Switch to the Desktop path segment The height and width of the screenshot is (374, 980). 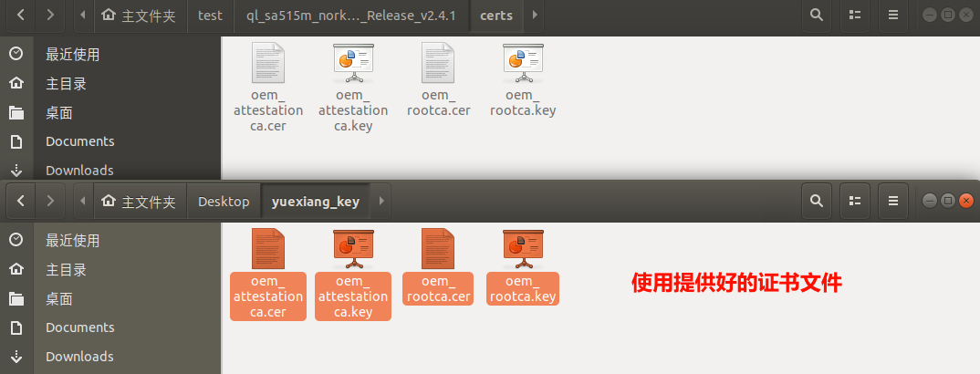(224, 202)
